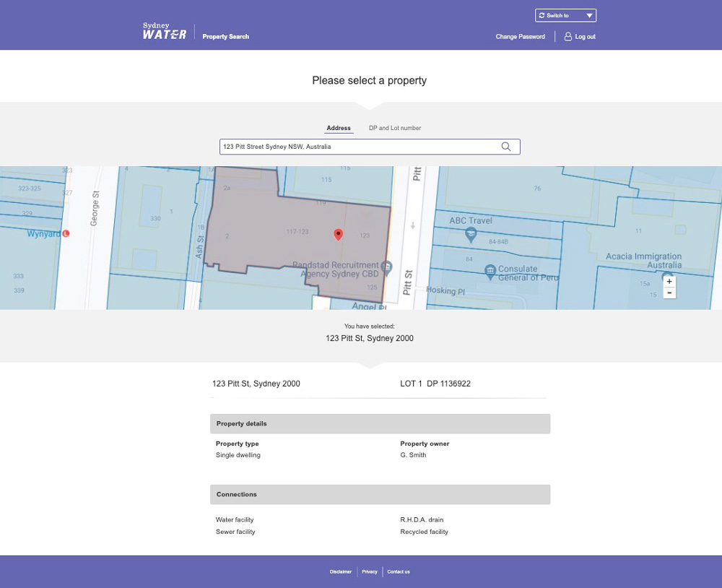Click the Randstad Recruitment Agency marker
Viewport: 722px width, 588px height.
pos(386,267)
